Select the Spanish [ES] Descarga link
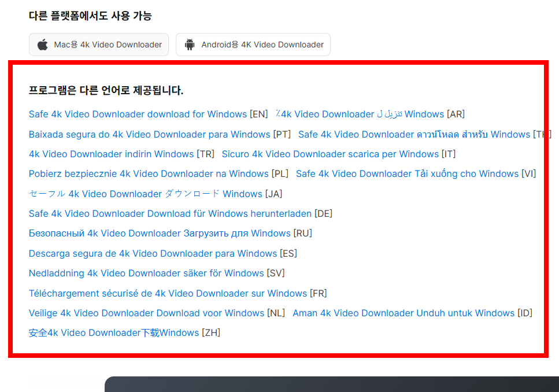This screenshot has height=392, width=559. click(152, 253)
